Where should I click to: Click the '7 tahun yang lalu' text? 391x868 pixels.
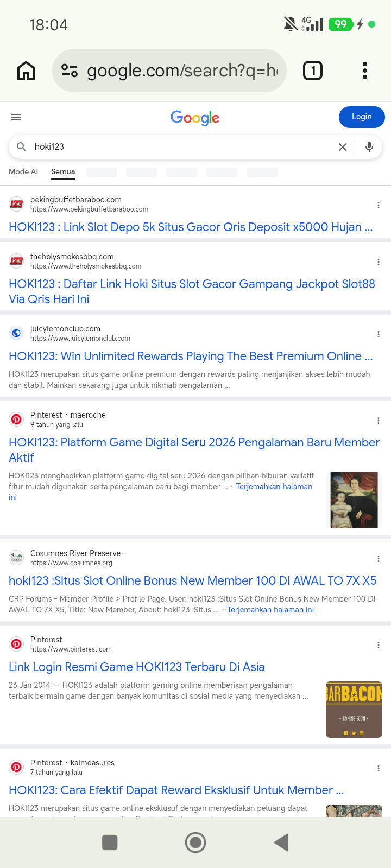[56, 773]
